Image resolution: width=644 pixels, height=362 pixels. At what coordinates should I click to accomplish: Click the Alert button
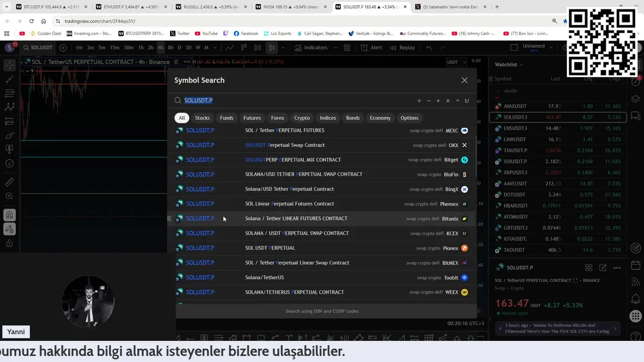371,48
